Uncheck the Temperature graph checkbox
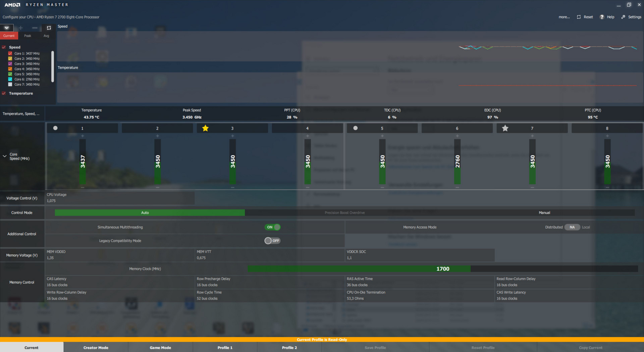Screen dimensions: 644x352 coord(4,93)
